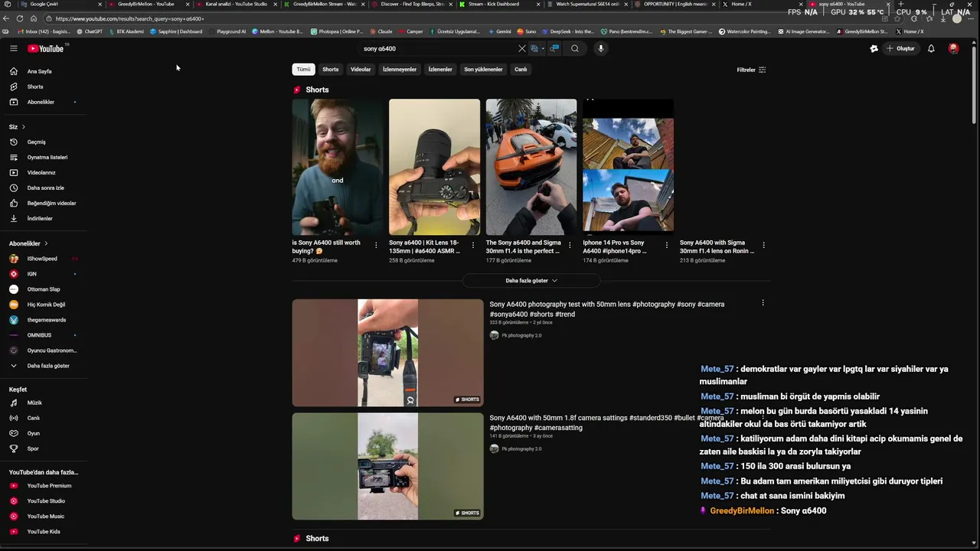Open YouTube Music link
Image resolution: width=980 pixels, height=551 pixels.
44,516
